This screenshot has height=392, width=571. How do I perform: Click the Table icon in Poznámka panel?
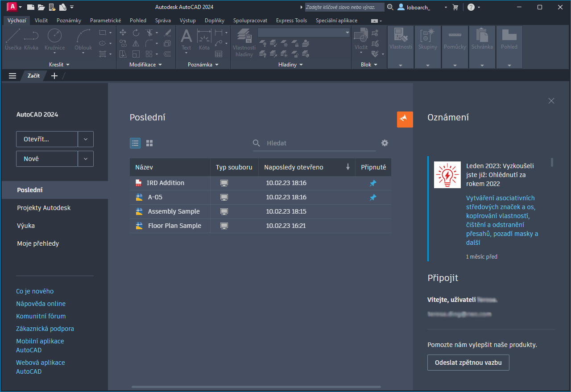[219, 54]
